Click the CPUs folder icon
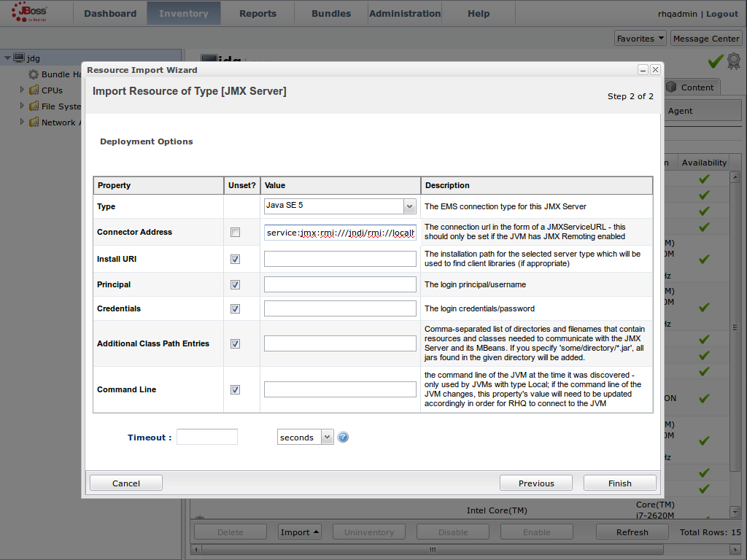Viewport: 747px width, 560px height. tap(34, 90)
